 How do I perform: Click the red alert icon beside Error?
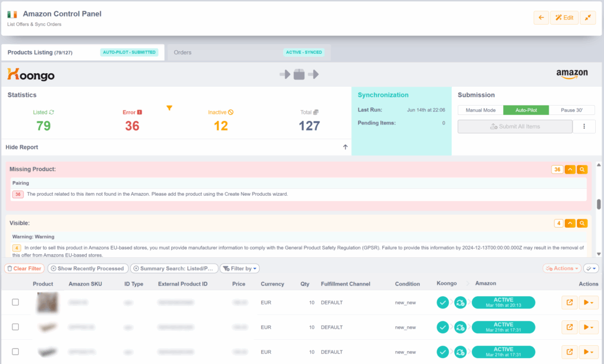coord(139,112)
